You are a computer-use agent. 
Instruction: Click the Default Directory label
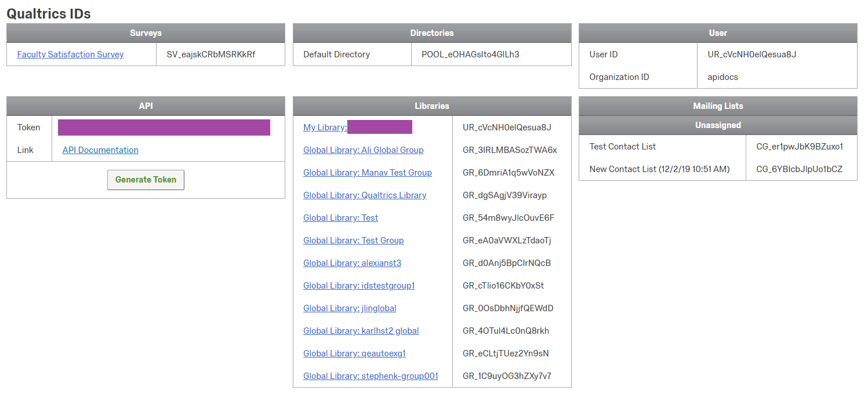click(x=336, y=54)
